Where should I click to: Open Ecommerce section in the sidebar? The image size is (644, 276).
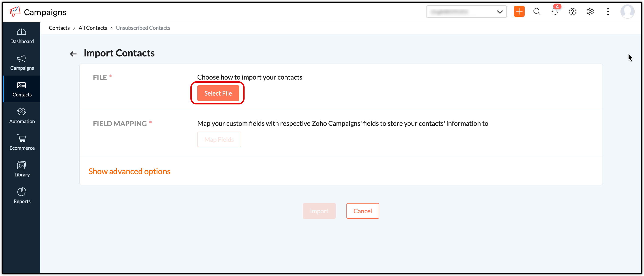pos(22,142)
